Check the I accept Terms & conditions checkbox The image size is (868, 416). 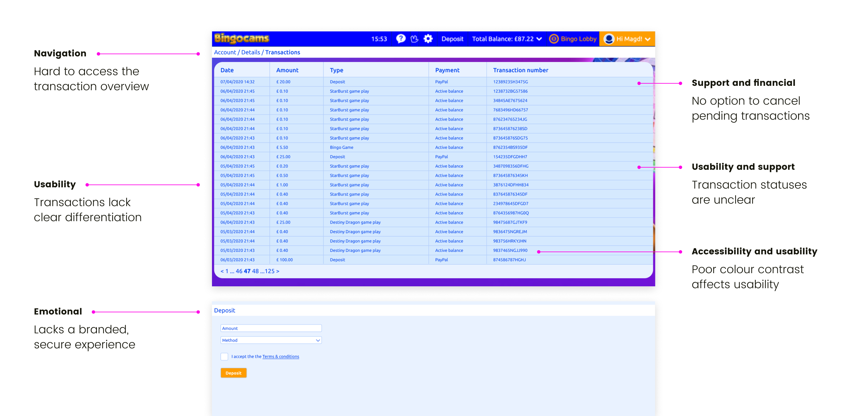(x=225, y=356)
